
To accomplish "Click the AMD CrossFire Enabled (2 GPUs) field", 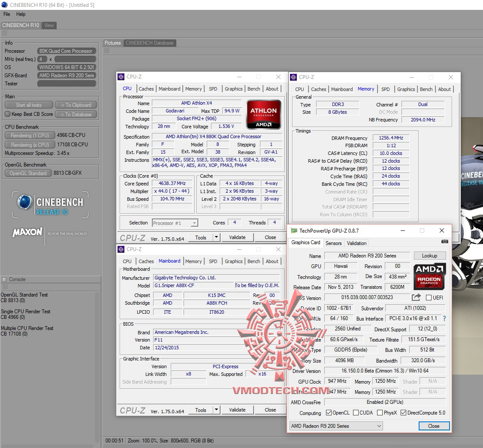I will (385, 402).
